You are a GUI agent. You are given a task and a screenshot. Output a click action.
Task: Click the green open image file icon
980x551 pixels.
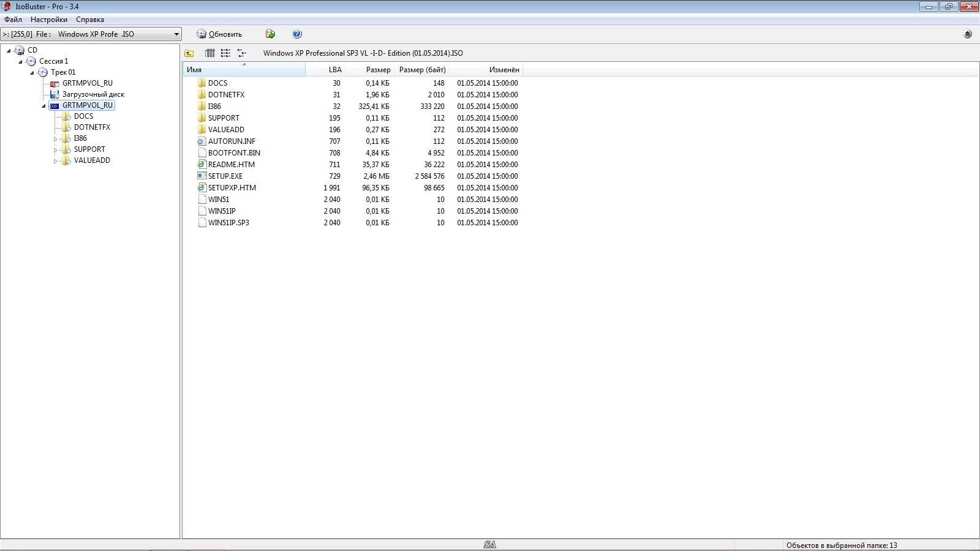tap(270, 34)
